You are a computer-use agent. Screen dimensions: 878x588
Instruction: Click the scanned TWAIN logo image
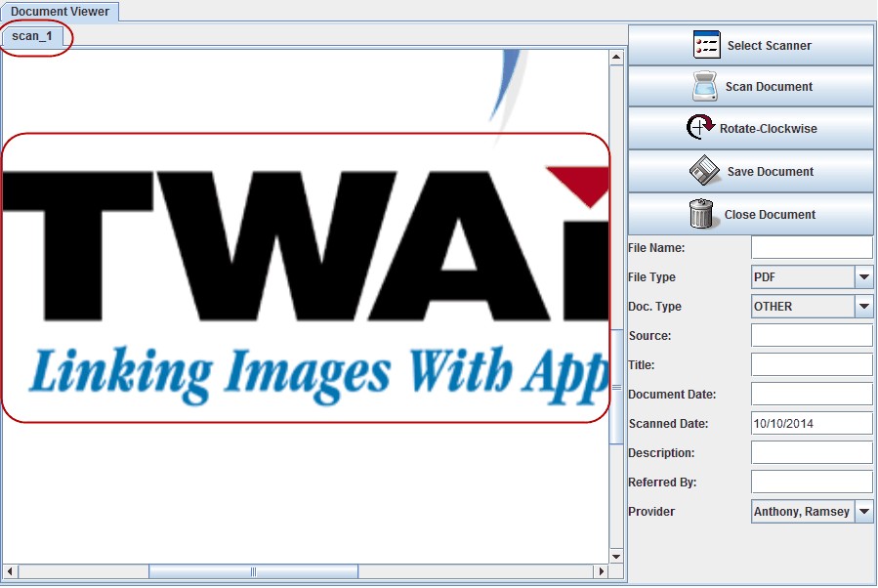(305, 277)
